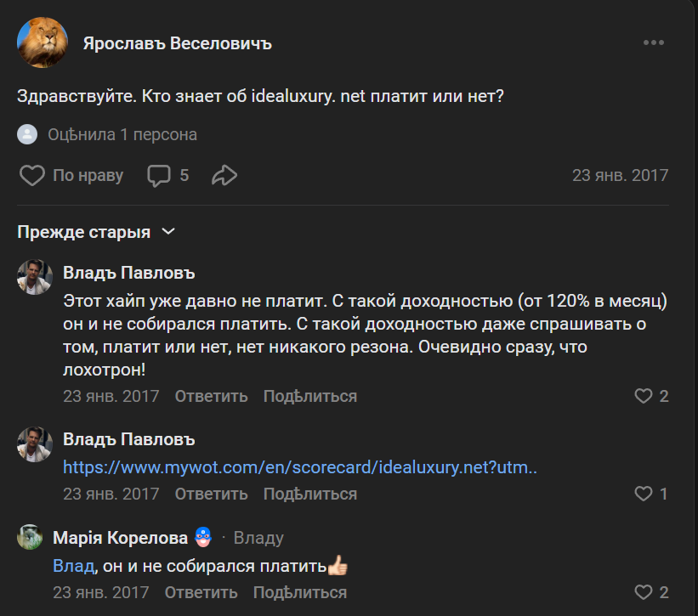Open author name Ярославъ Веселовичъ's profile
The width and height of the screenshot is (698, 616).
[177, 43]
